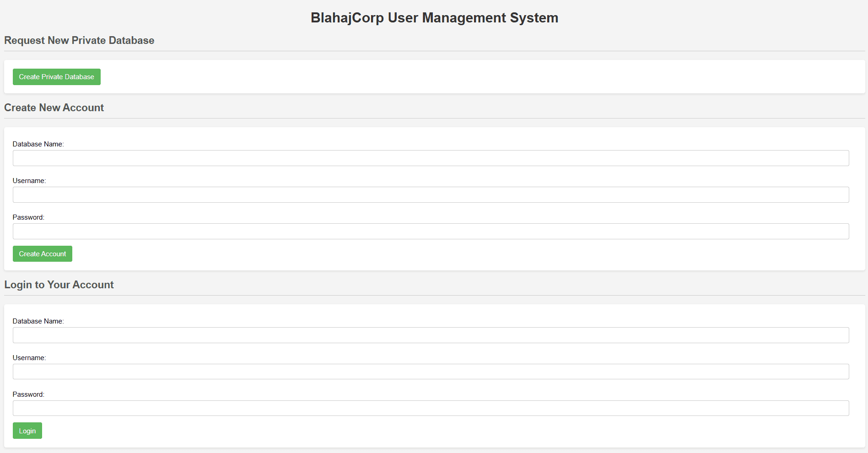
Task: Click the Login to Your Account heading
Action: click(59, 285)
